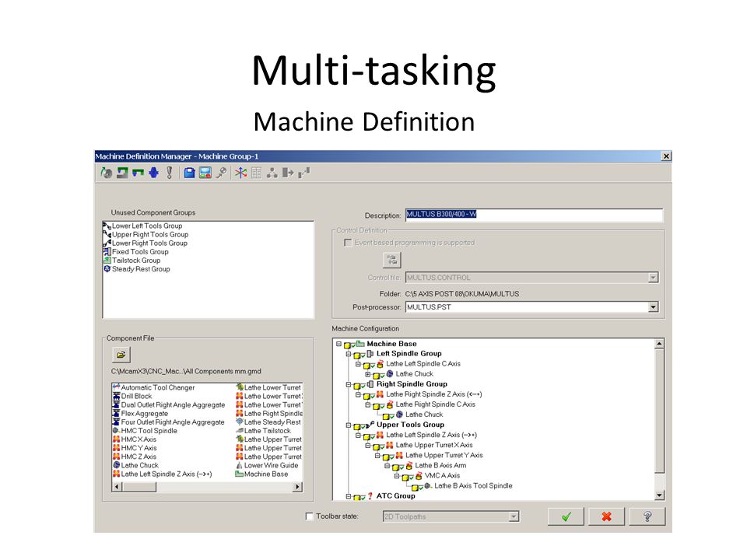Collapse the ATC Group tree node
Viewport: 747px width, 560px height.
click(349, 496)
